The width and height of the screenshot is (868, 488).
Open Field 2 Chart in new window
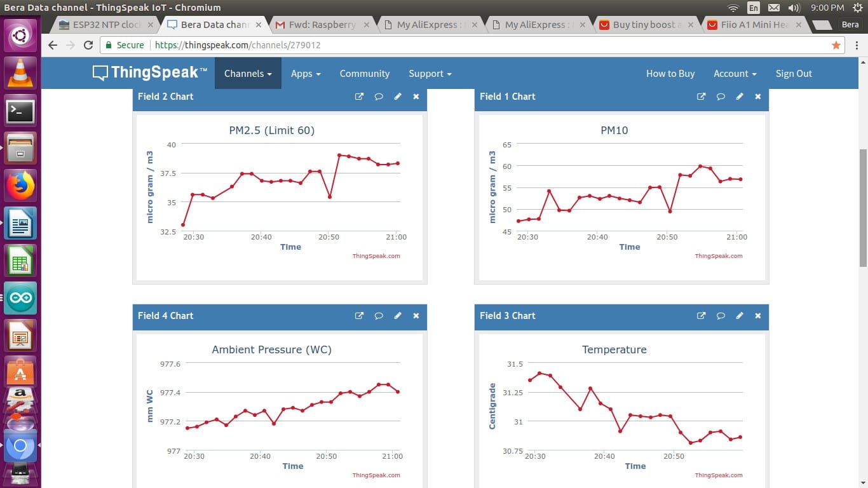tap(359, 97)
